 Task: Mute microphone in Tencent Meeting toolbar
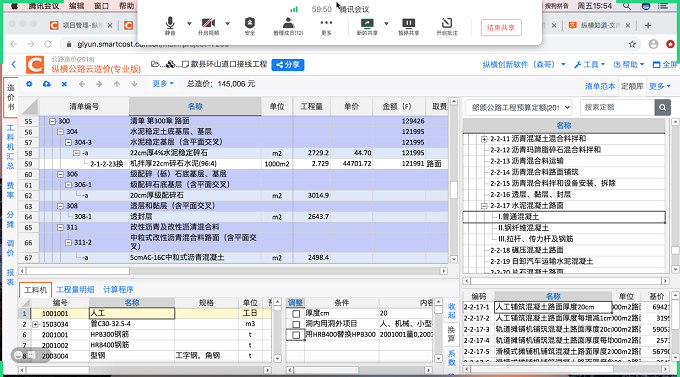[170, 26]
